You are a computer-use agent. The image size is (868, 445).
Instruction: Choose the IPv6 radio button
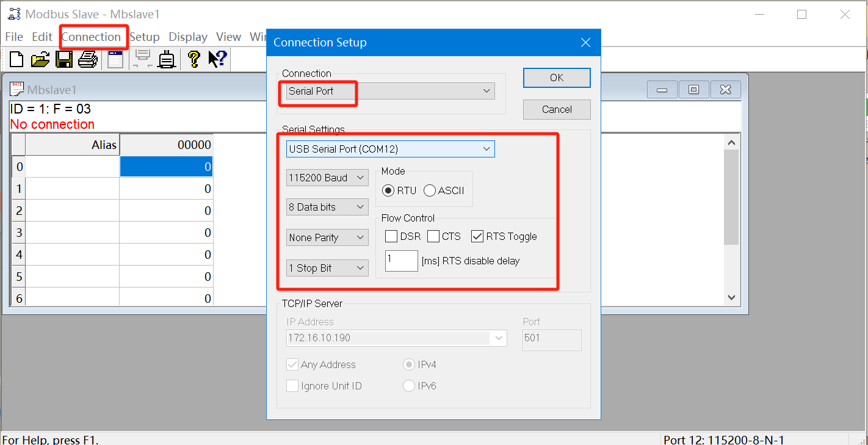click(x=409, y=386)
